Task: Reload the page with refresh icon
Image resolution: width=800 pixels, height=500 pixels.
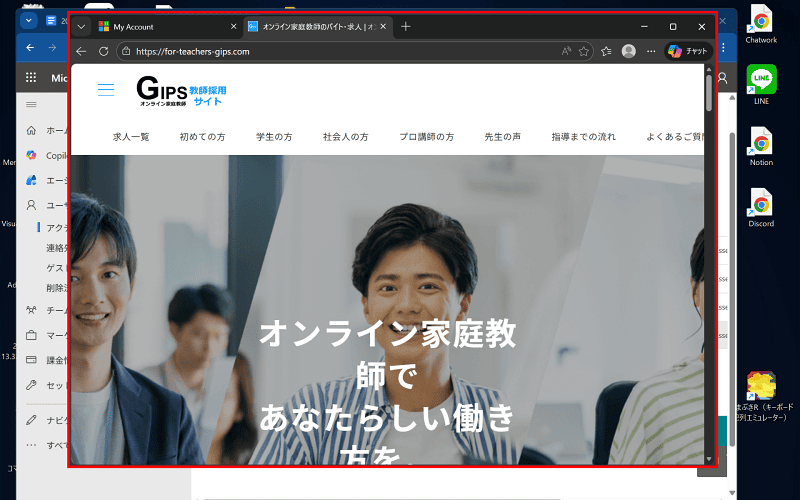Action: point(103,51)
